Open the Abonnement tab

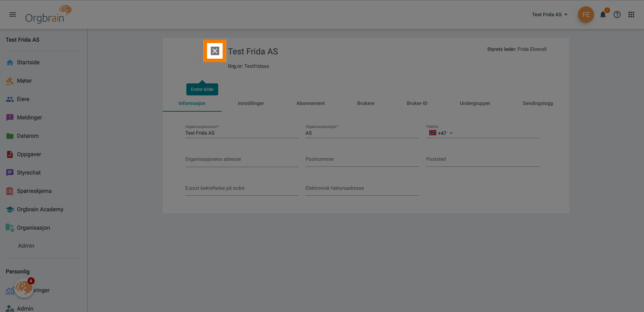coord(311,103)
